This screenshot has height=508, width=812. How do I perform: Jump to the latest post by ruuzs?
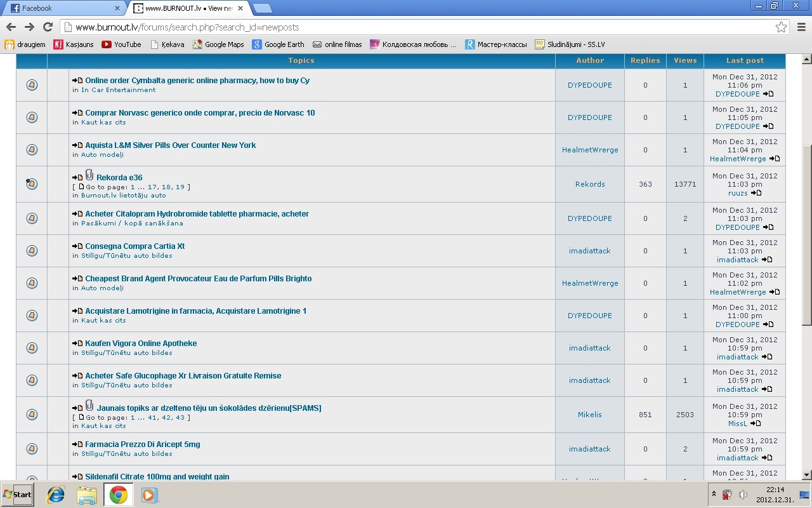point(756,193)
